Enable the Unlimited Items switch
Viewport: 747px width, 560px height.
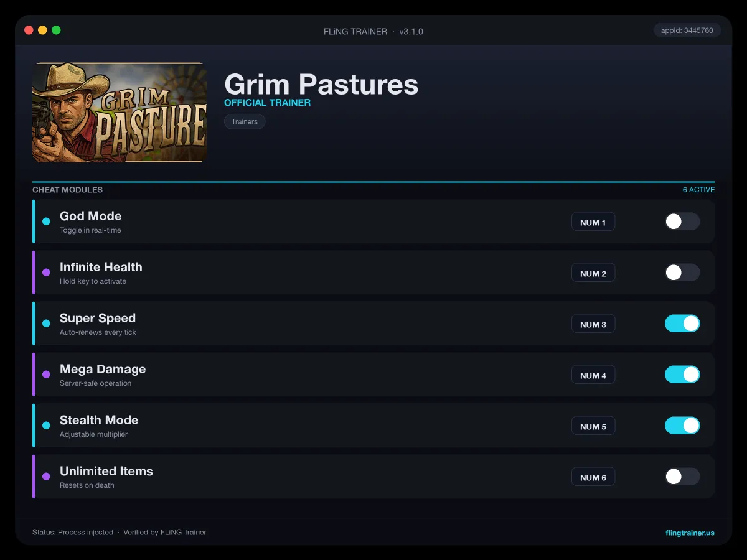[x=682, y=477]
